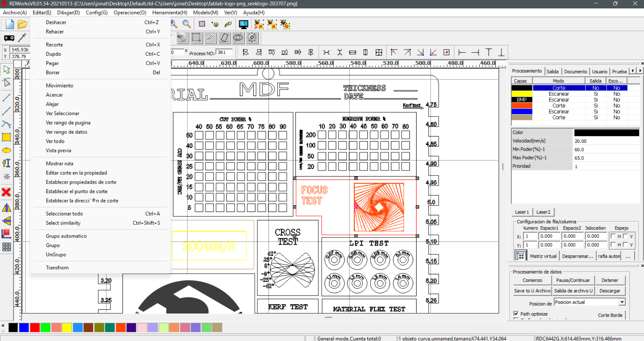Select the straight line drawing tool

coord(6,98)
